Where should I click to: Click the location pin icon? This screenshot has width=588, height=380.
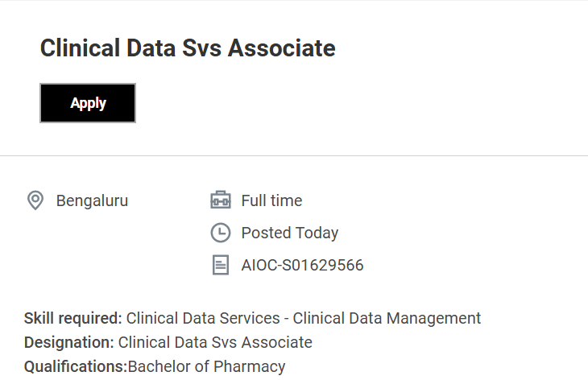[x=35, y=200]
